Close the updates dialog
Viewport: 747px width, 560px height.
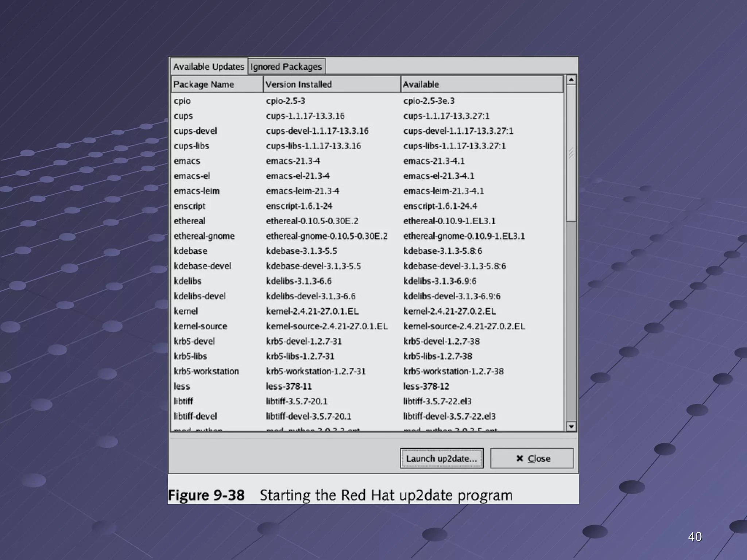(x=532, y=458)
